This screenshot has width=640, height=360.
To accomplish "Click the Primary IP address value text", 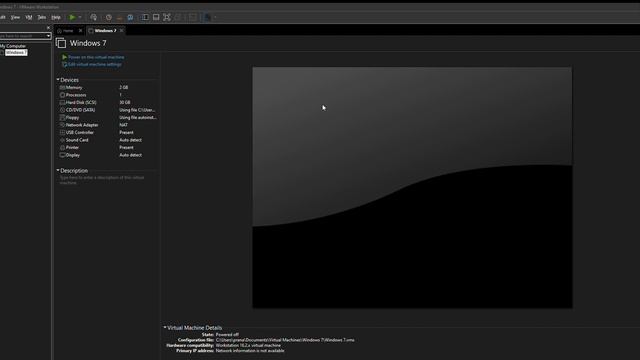I will (x=250, y=351).
